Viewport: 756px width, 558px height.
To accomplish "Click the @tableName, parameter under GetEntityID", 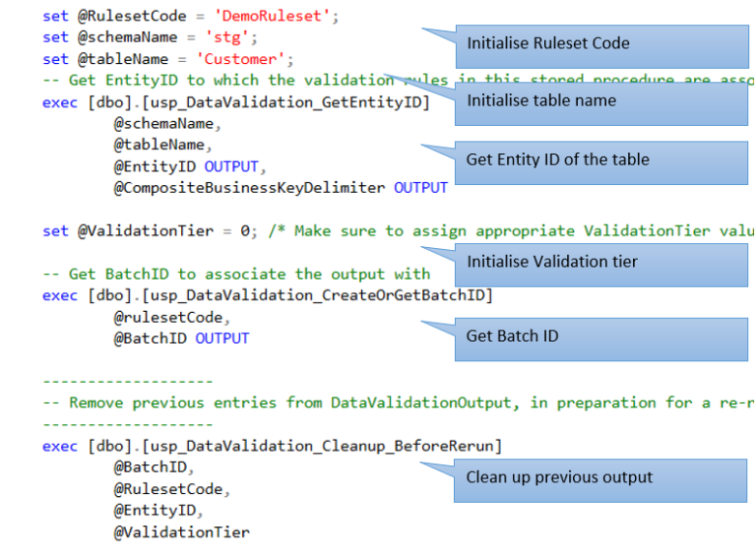I will [162, 145].
